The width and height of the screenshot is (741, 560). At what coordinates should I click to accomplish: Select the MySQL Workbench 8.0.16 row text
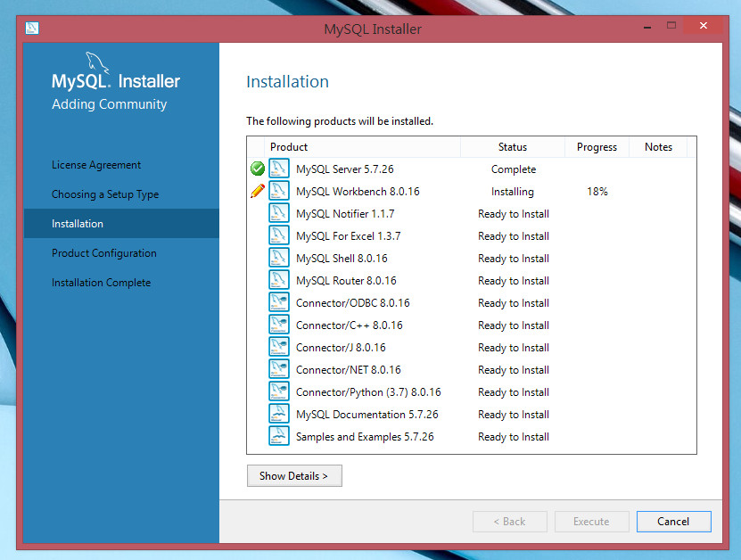coord(358,192)
